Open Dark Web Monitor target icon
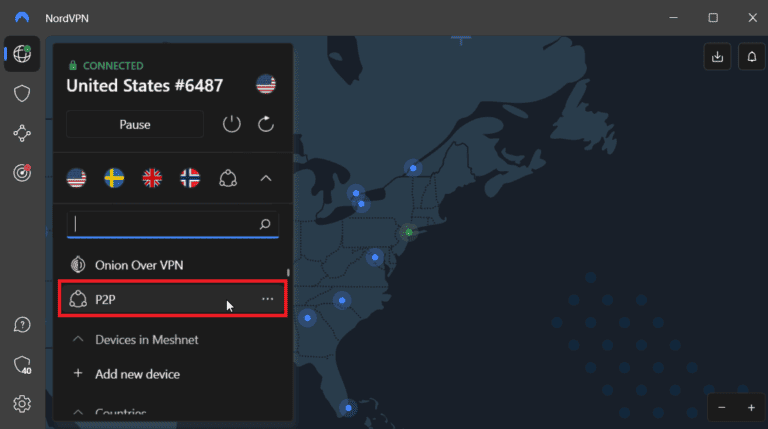The width and height of the screenshot is (768, 429). point(22,172)
